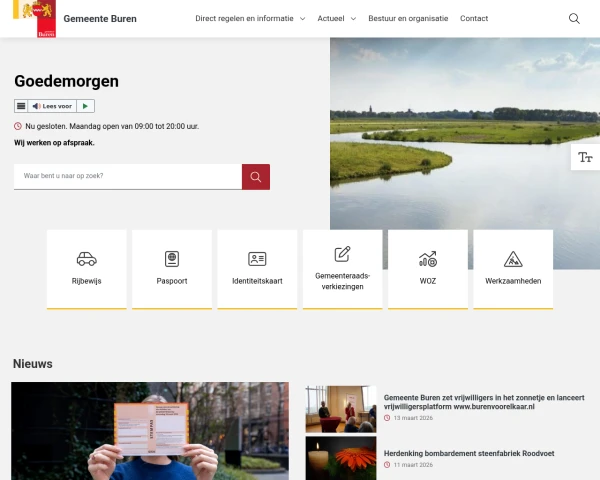Image resolution: width=600 pixels, height=480 pixels.
Task: Click the red search submit button
Action: tap(256, 177)
